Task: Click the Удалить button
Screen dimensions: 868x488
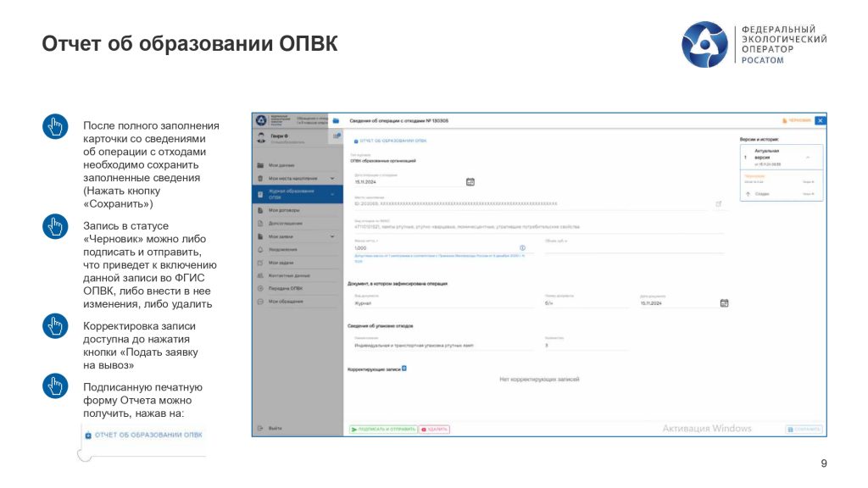Action: pos(434,430)
